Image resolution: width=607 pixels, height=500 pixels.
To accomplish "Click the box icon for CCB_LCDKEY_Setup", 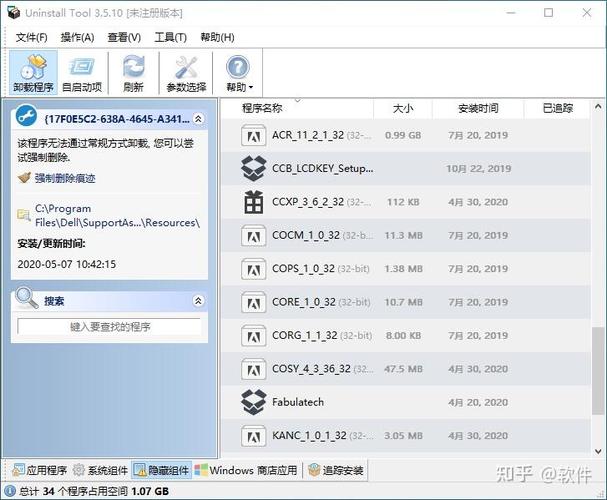I will point(254,168).
